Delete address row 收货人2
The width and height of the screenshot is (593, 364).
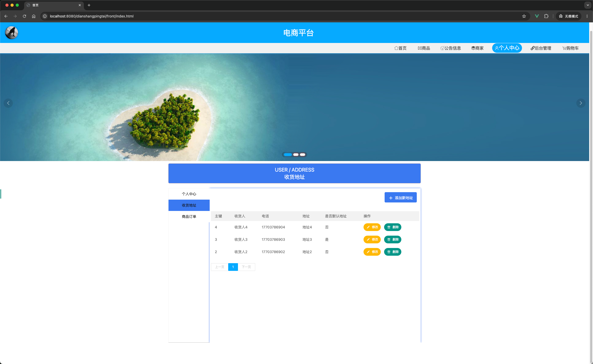(x=393, y=252)
